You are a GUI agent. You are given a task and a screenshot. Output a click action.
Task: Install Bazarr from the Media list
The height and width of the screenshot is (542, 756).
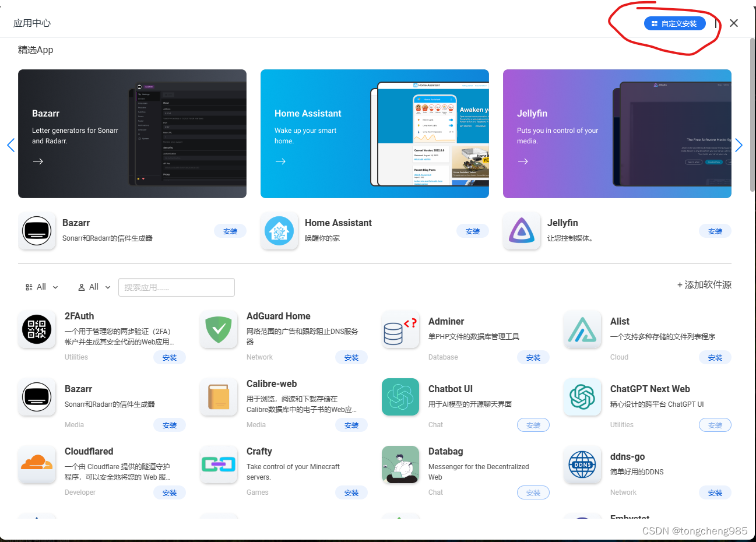(170, 425)
